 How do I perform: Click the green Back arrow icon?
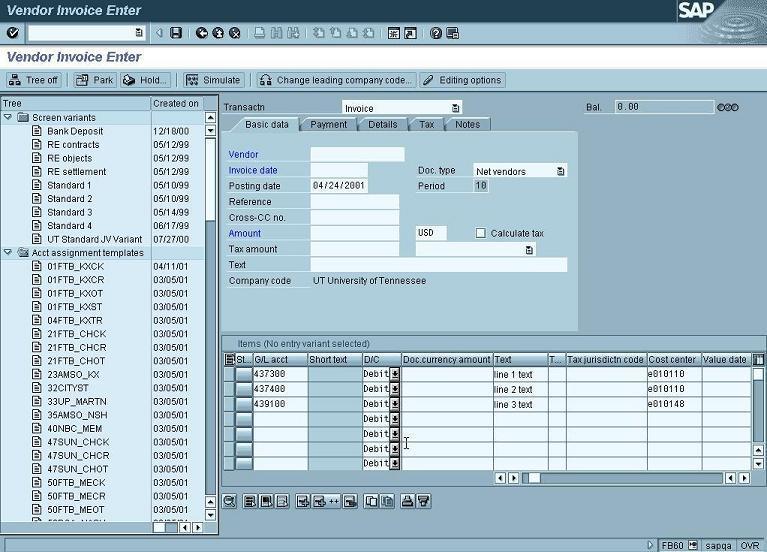pyautogui.click(x=202, y=33)
